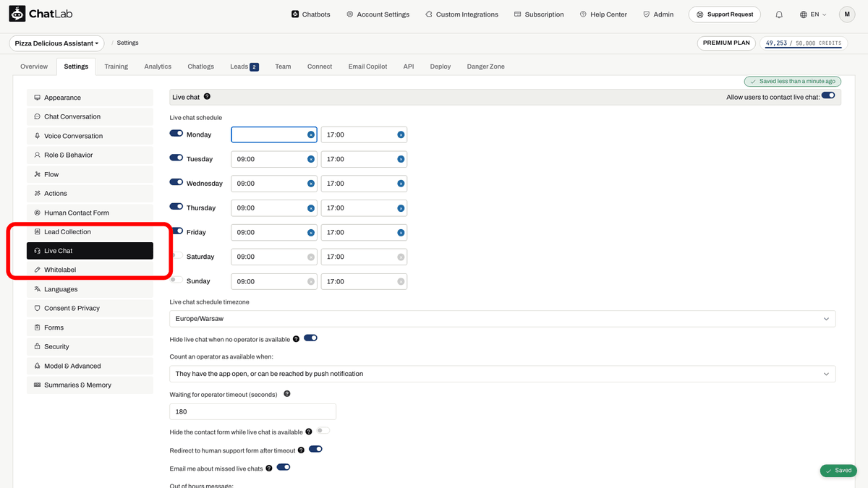Switch to the Analytics tab
Image resolution: width=868 pixels, height=488 pixels.
click(158, 67)
